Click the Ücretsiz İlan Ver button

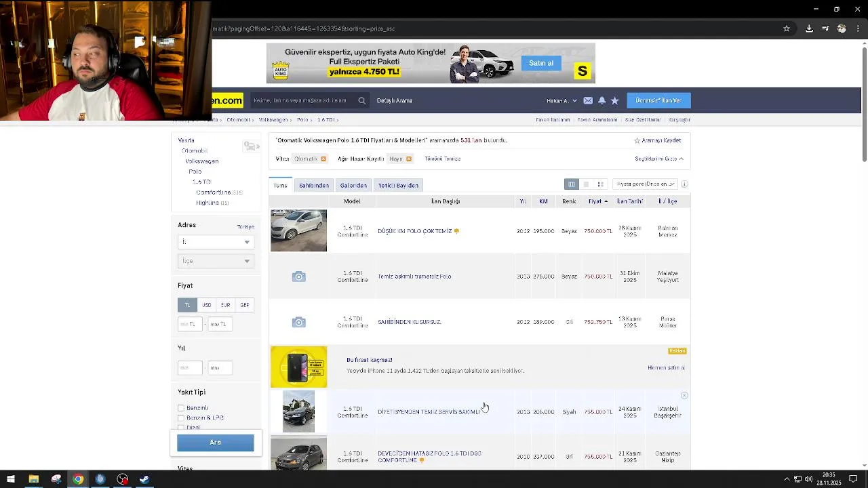pyautogui.click(x=658, y=100)
